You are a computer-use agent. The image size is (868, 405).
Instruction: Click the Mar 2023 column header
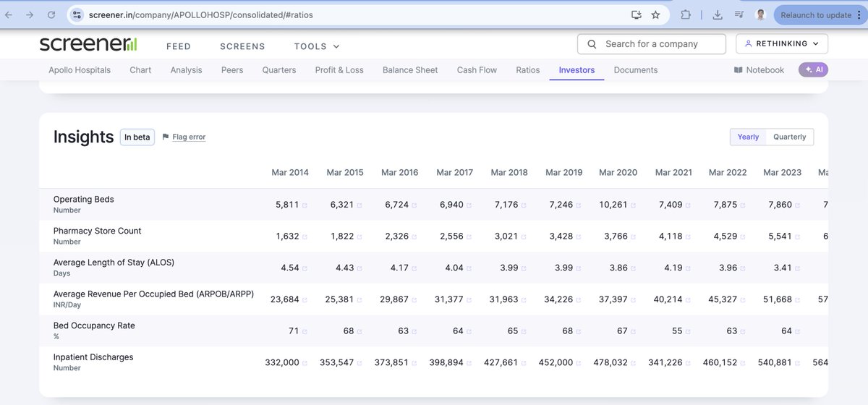(782, 172)
